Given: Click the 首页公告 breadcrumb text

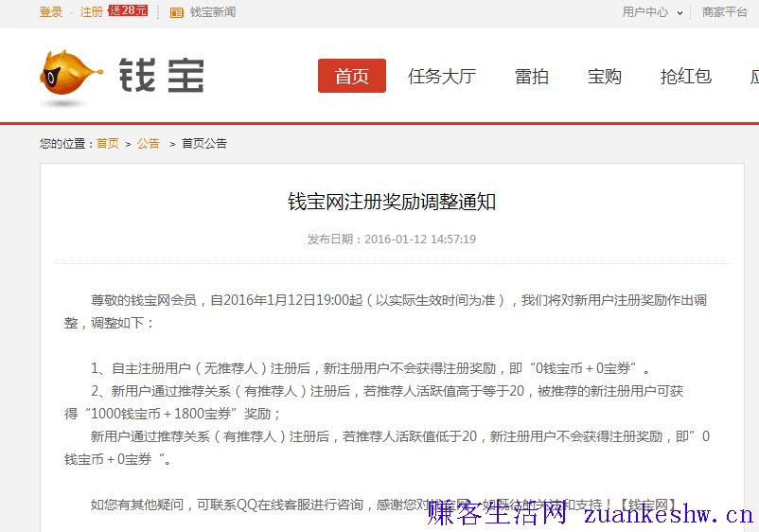Looking at the screenshot, I should pyautogui.click(x=204, y=143).
